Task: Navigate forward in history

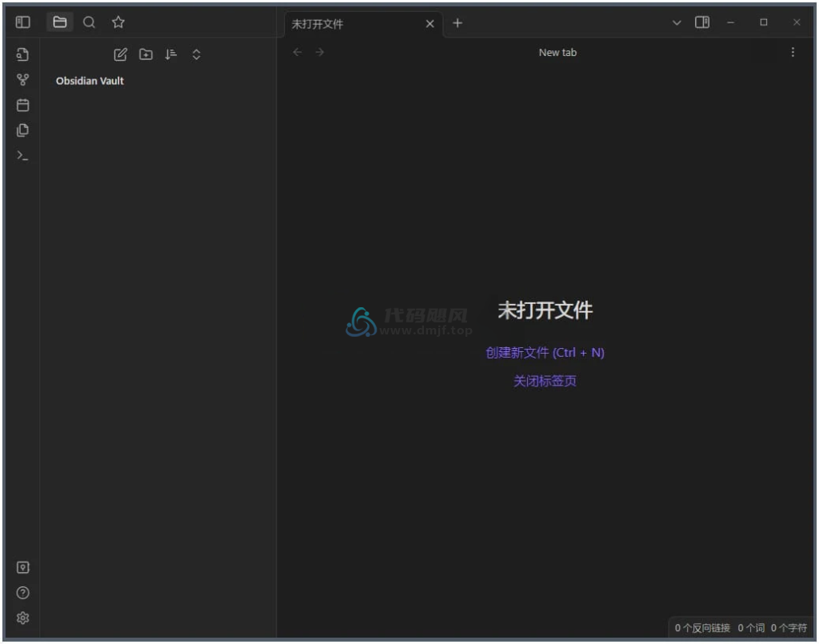Action: [320, 52]
